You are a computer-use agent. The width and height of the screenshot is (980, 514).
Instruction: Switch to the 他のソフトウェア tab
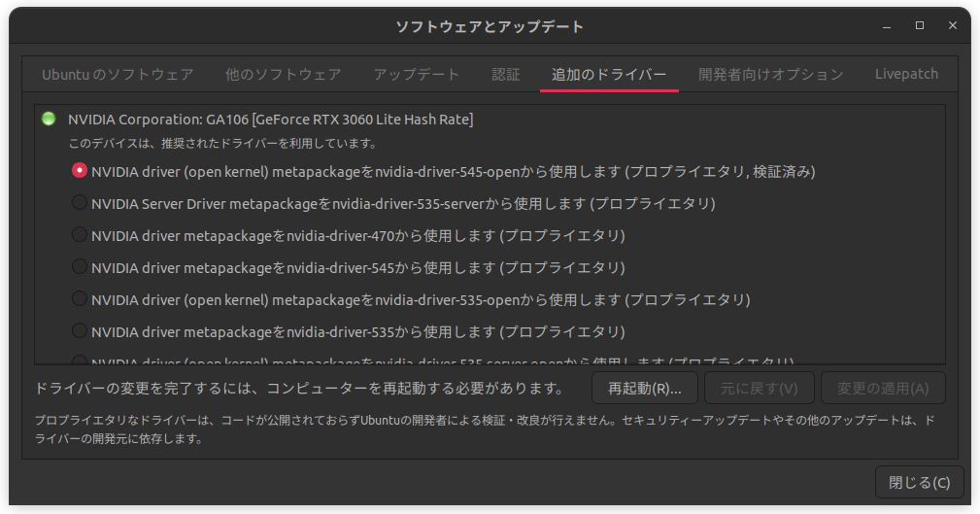(283, 74)
